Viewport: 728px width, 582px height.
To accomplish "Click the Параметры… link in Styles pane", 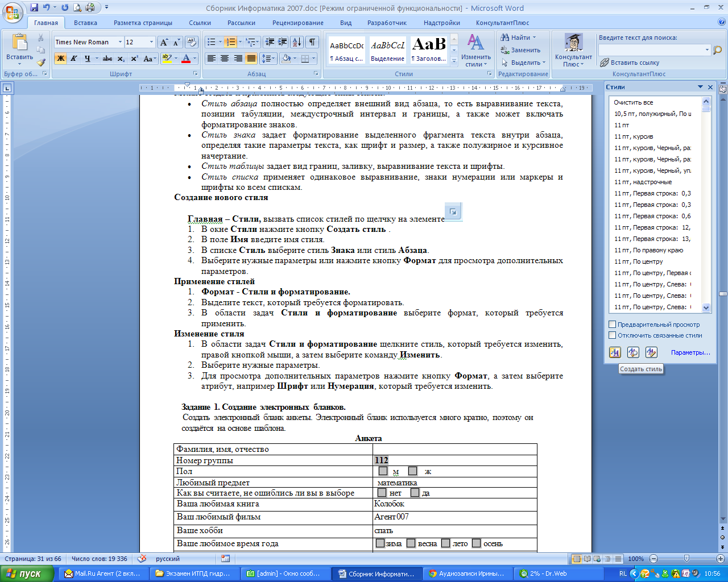I will [x=690, y=352].
